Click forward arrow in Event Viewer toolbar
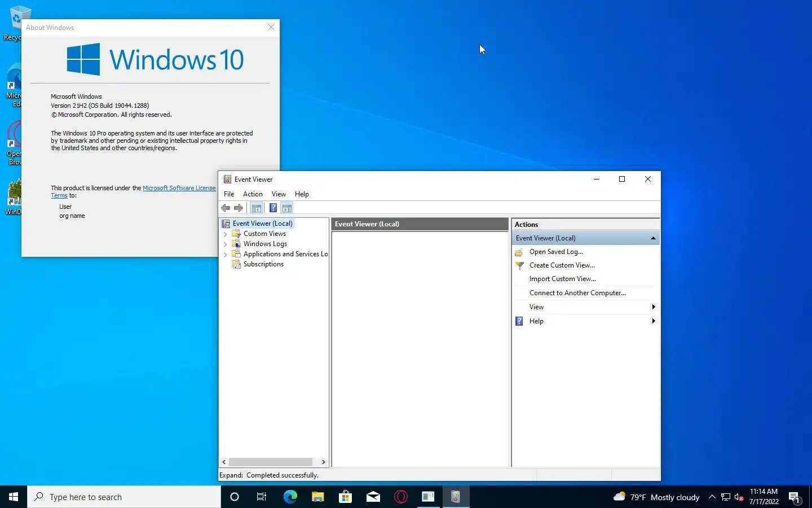Screen dimensions: 812x508 (239, 208)
